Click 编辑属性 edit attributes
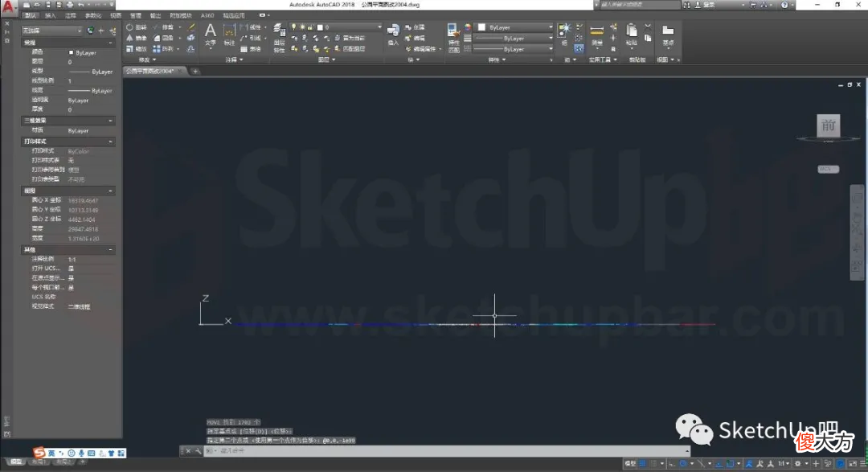Screen dimensions: 868x472 tap(421, 49)
